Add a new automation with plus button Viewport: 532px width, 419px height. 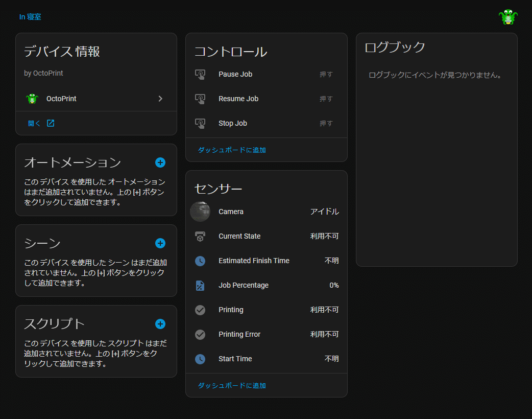[160, 162]
